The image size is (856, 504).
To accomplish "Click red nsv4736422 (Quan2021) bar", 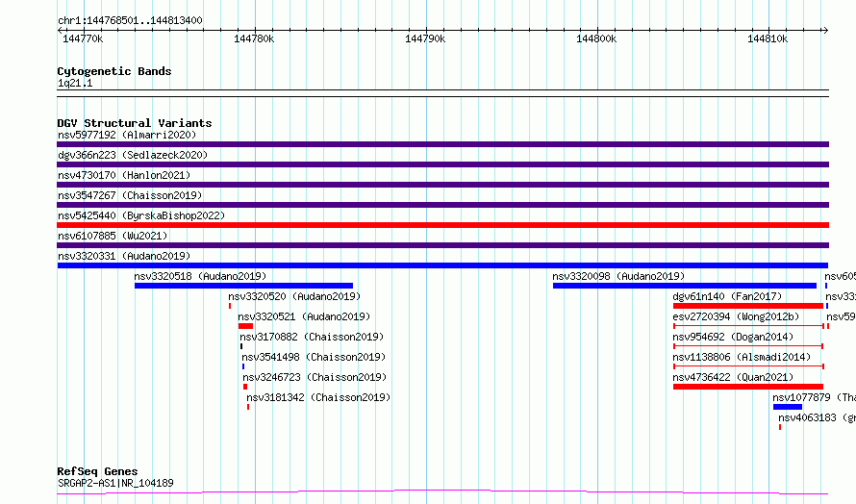I will coord(748,387).
